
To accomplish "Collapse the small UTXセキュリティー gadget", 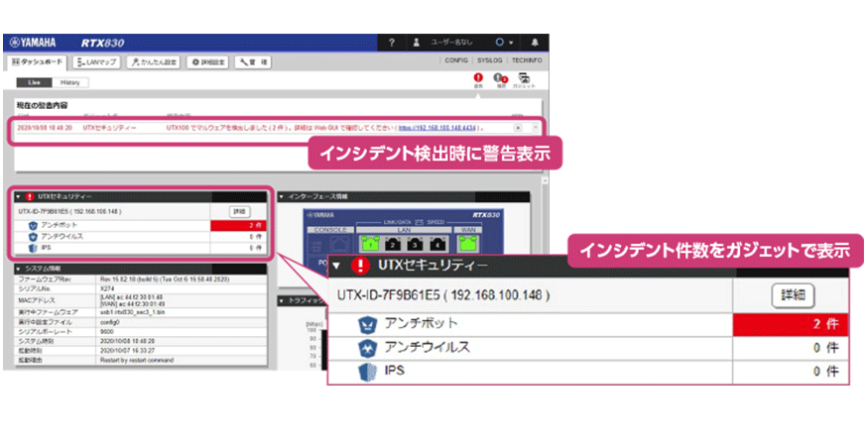I will (x=18, y=197).
